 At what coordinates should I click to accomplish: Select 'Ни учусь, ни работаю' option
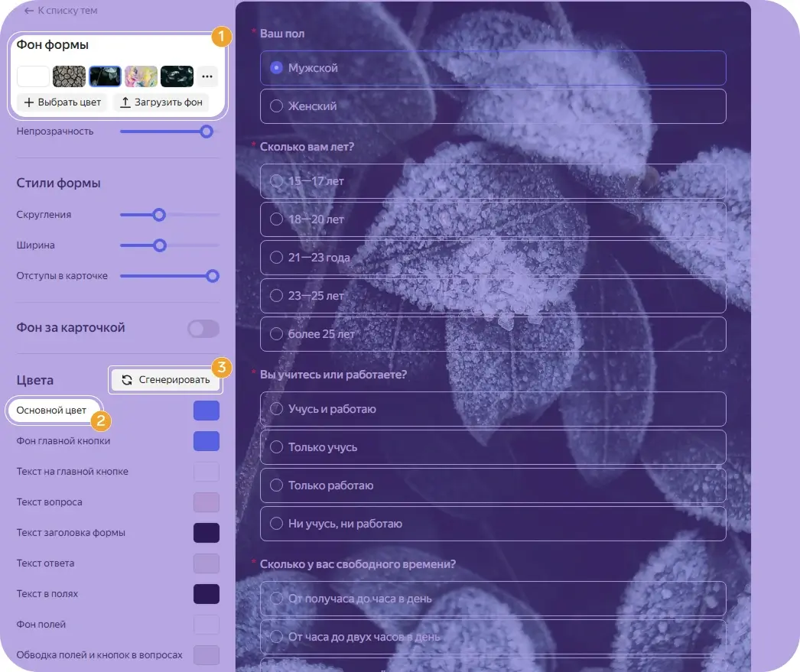tap(493, 524)
